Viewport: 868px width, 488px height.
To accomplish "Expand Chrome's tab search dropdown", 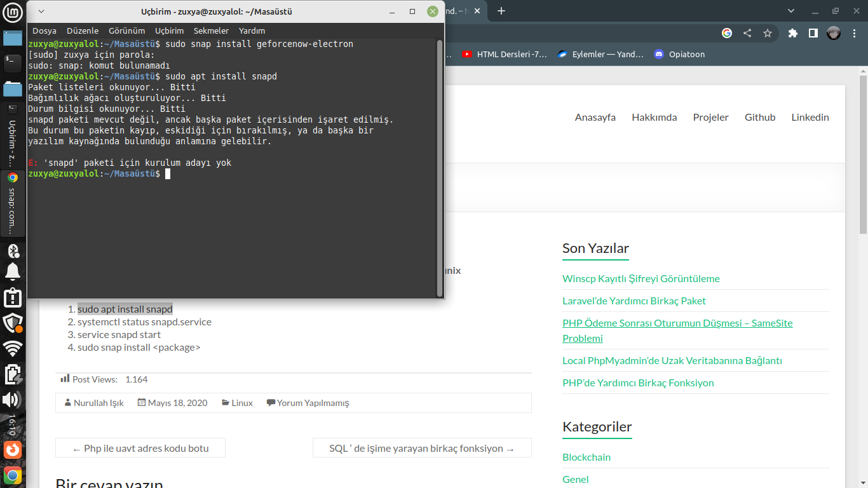I will (791, 11).
